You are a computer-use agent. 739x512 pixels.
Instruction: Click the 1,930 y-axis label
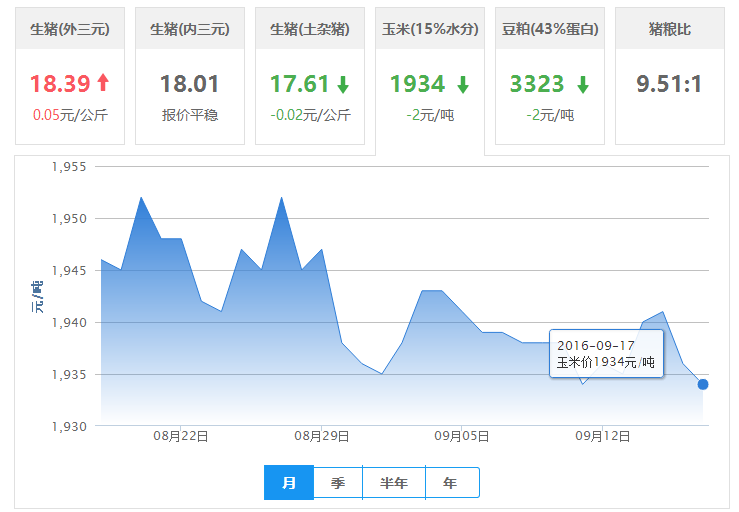(69, 427)
